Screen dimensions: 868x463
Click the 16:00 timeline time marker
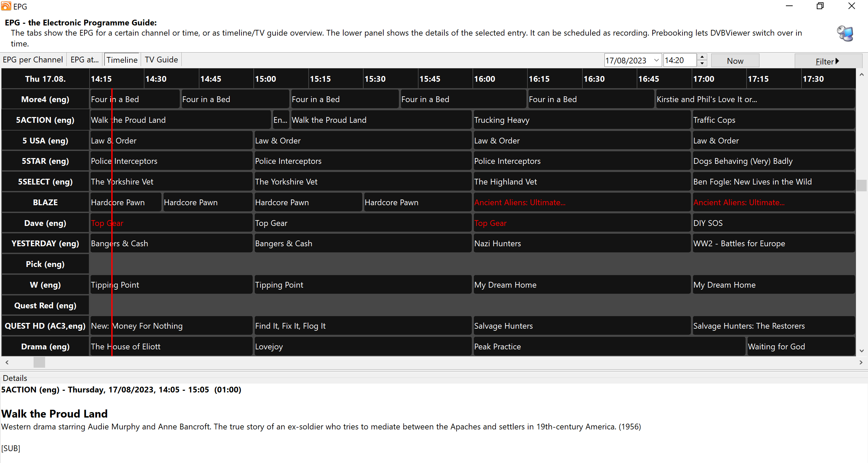[485, 79]
